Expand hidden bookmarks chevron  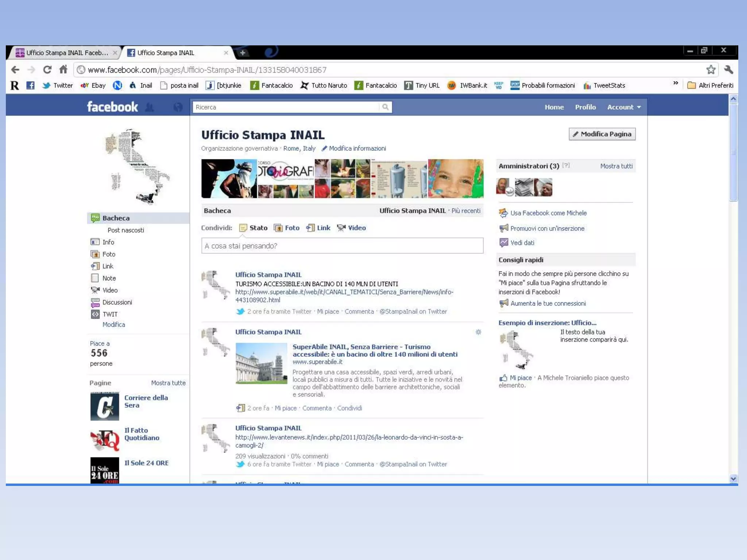pyautogui.click(x=676, y=83)
